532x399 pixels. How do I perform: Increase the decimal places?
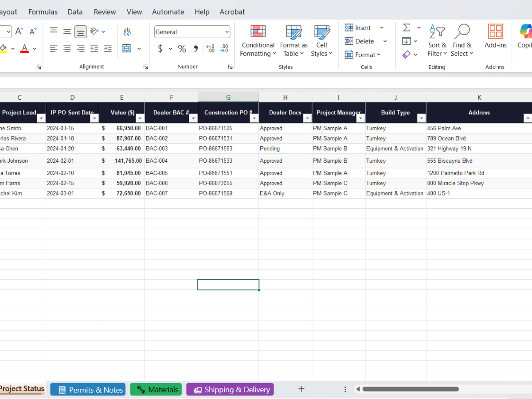(x=211, y=49)
